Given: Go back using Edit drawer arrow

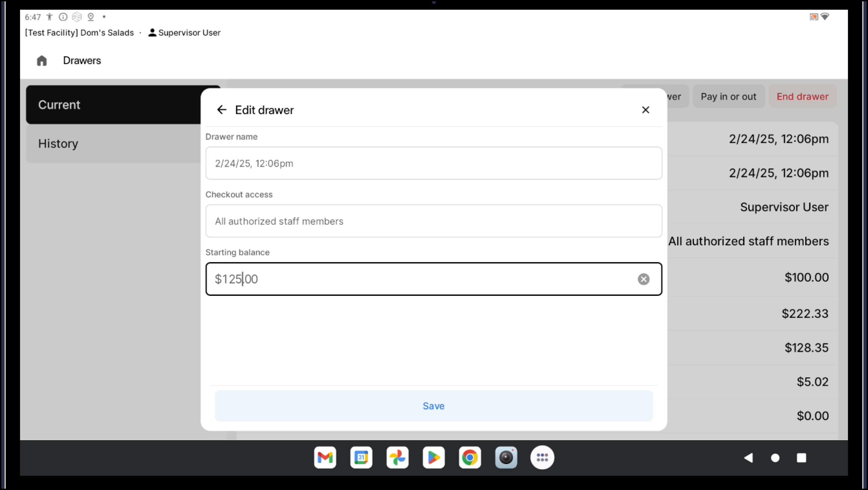Looking at the screenshot, I should coord(221,110).
